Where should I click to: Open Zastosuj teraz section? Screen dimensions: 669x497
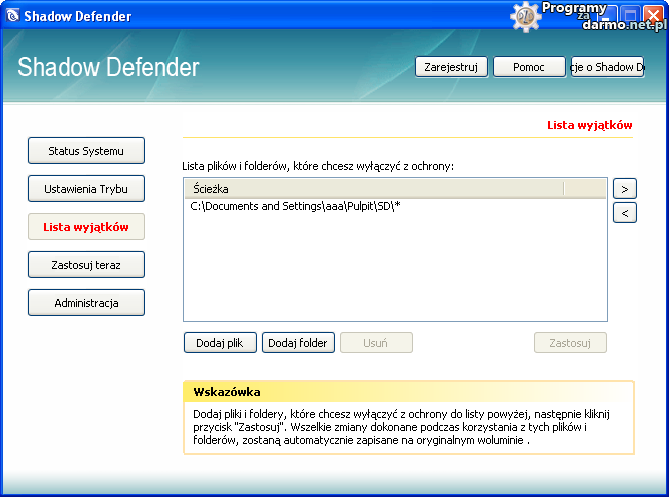(86, 265)
